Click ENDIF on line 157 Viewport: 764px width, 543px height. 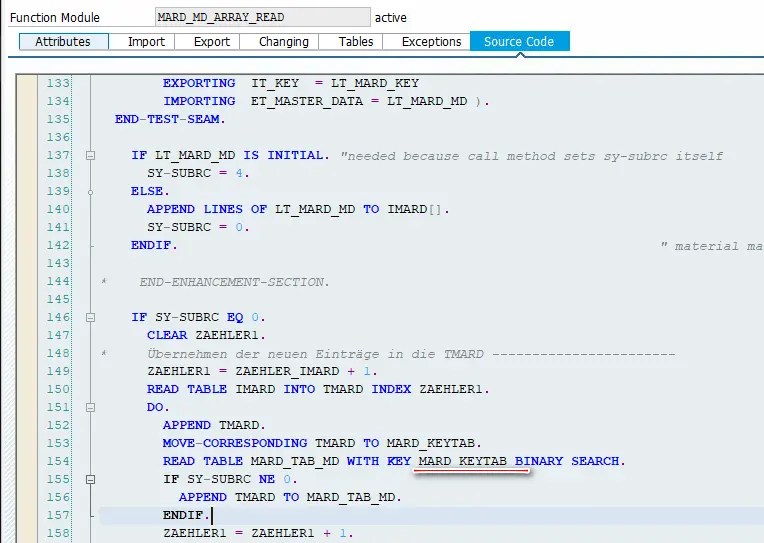(x=186, y=516)
